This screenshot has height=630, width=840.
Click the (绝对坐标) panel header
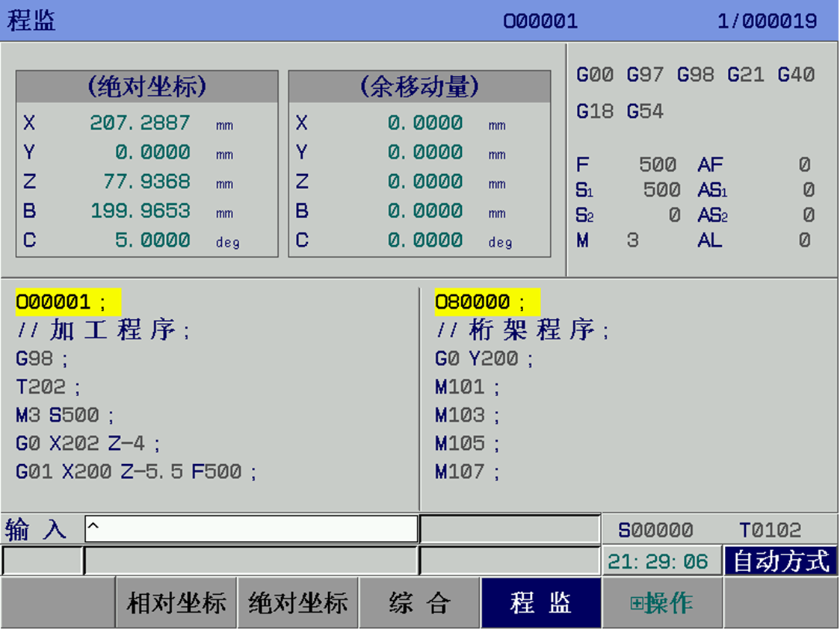click(146, 87)
